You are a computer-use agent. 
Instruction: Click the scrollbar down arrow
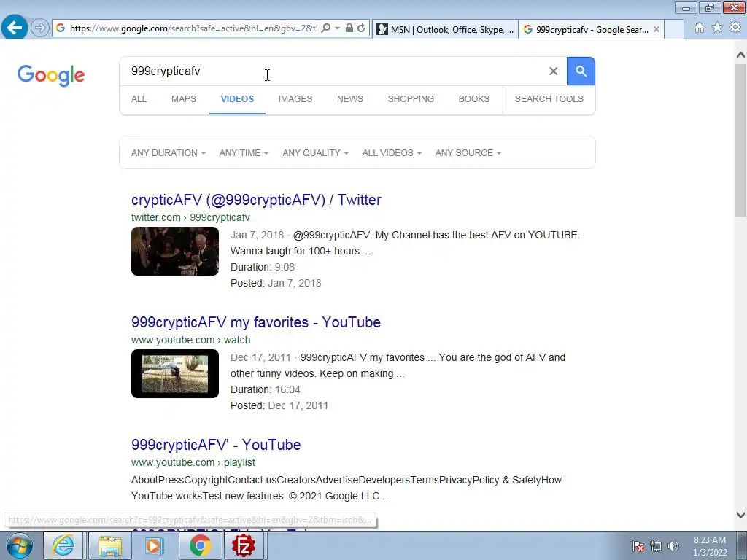coord(740,515)
